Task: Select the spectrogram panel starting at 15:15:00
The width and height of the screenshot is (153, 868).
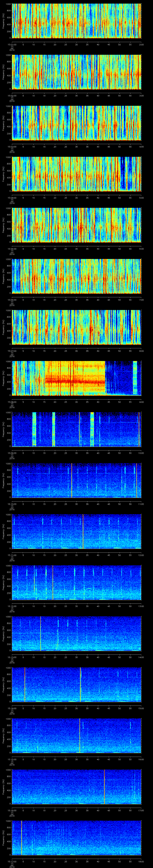Action: coord(76,736)
